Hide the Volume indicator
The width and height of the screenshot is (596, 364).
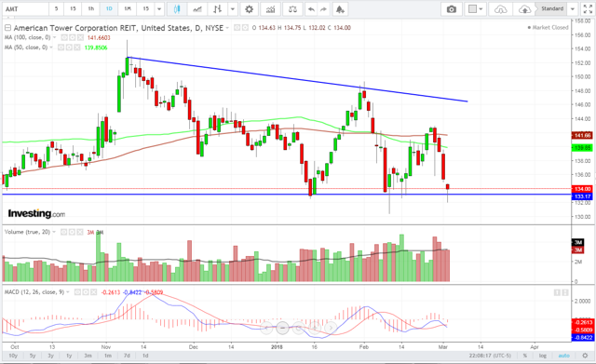click(x=64, y=232)
